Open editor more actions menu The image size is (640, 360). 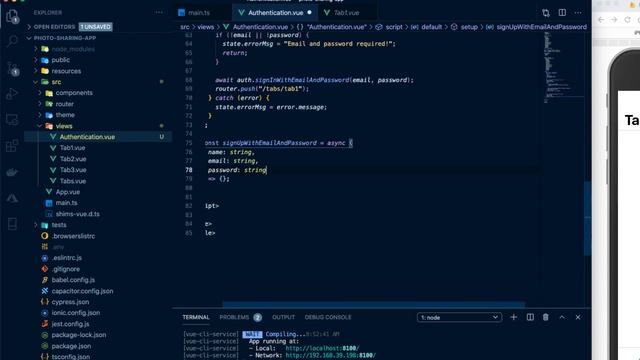point(578,13)
